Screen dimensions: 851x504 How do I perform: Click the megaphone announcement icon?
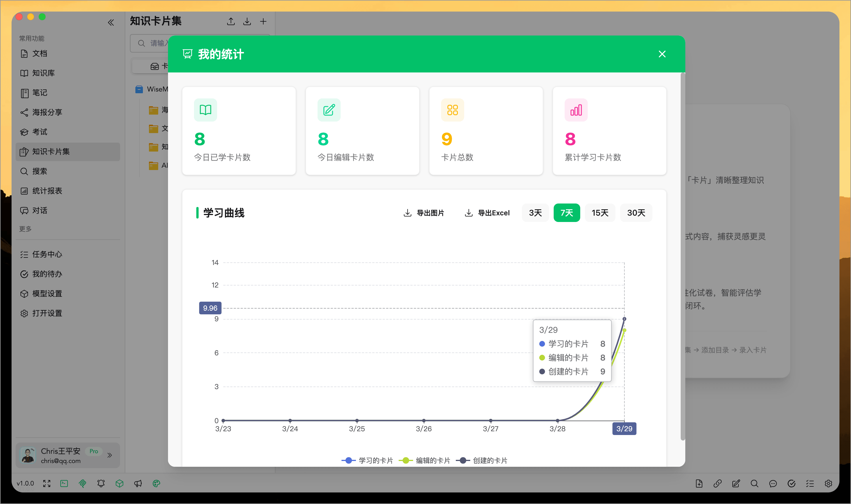tap(138, 483)
